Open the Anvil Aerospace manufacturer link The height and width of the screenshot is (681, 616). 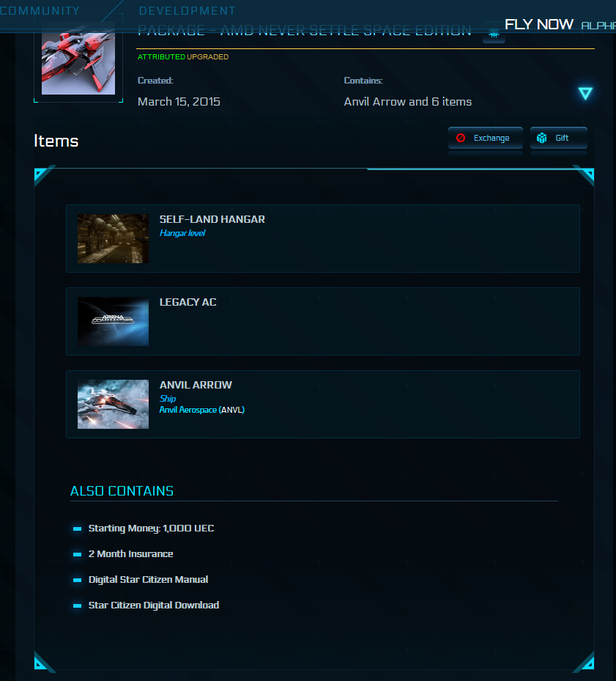[188, 410]
